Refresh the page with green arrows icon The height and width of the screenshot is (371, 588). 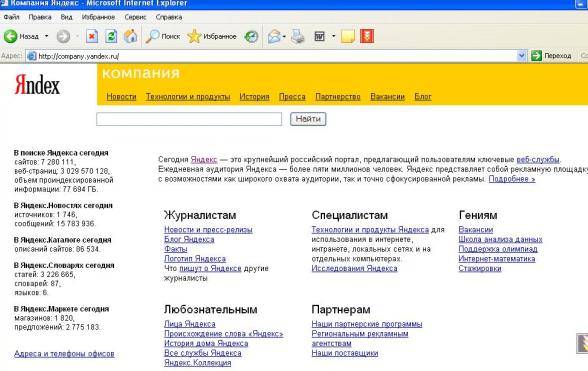pyautogui.click(x=111, y=36)
